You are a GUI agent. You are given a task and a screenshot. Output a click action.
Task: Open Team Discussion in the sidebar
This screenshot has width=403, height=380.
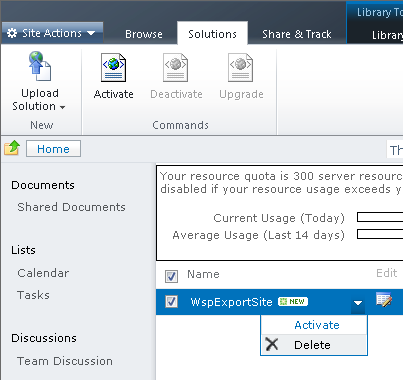tap(65, 361)
